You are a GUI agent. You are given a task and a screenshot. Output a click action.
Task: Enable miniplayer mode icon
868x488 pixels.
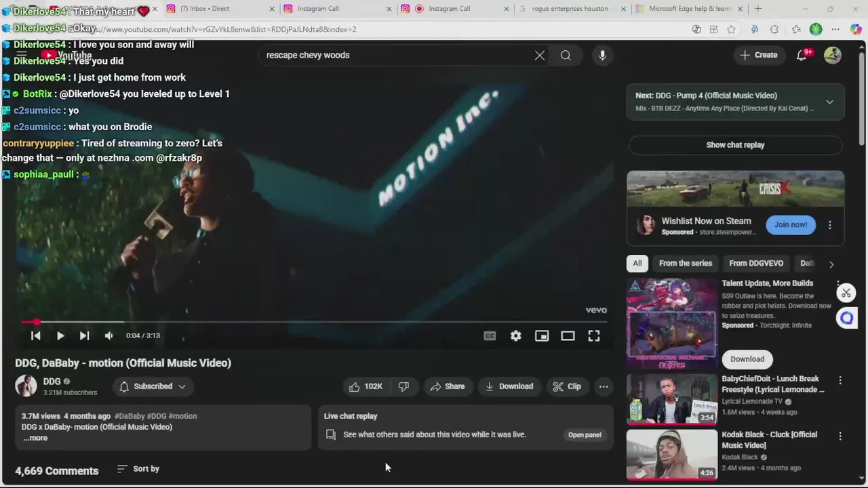click(541, 335)
